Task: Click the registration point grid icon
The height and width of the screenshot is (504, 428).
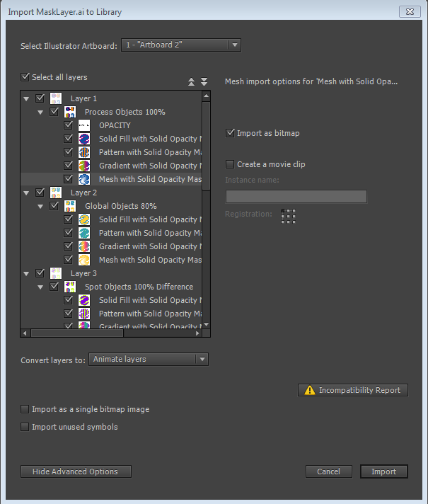Action: [x=288, y=215]
